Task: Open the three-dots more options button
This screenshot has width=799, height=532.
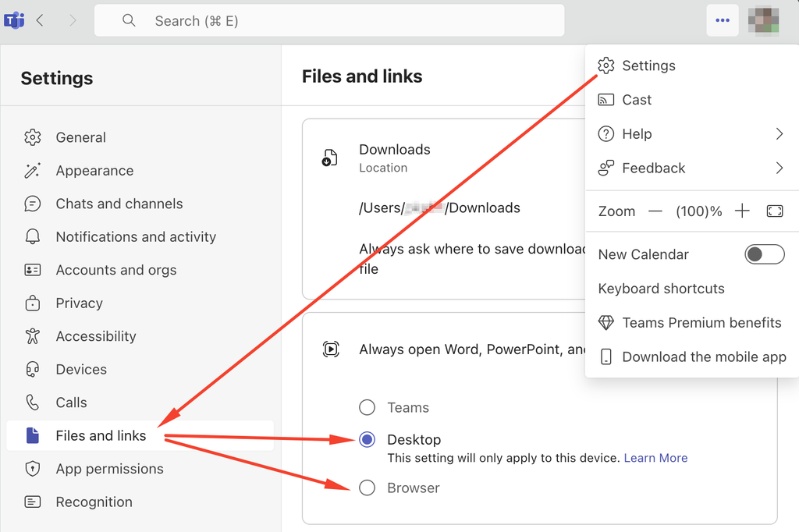Action: [723, 21]
